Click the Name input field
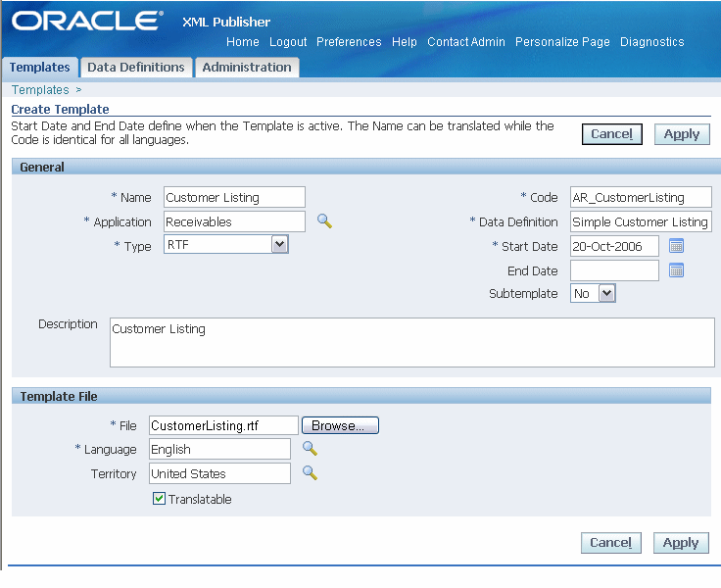Image resolution: width=721 pixels, height=588 pixels. pyautogui.click(x=234, y=197)
